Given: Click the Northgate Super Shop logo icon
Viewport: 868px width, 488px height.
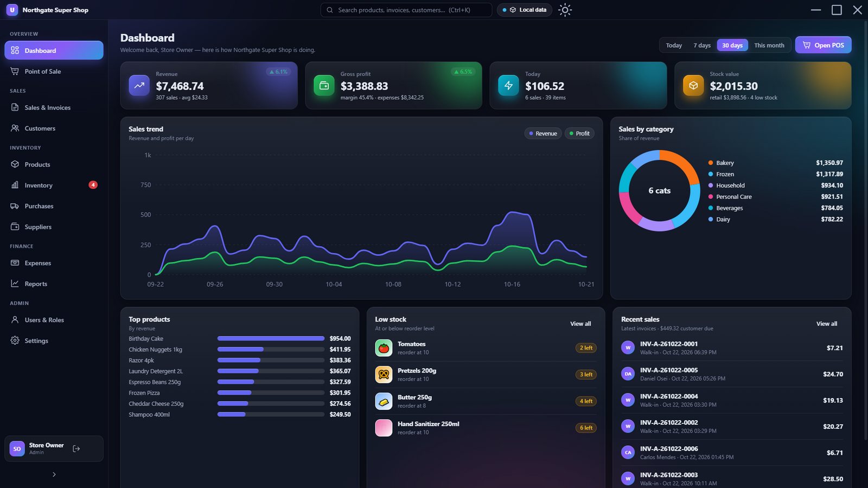Looking at the screenshot, I should click(12, 10).
